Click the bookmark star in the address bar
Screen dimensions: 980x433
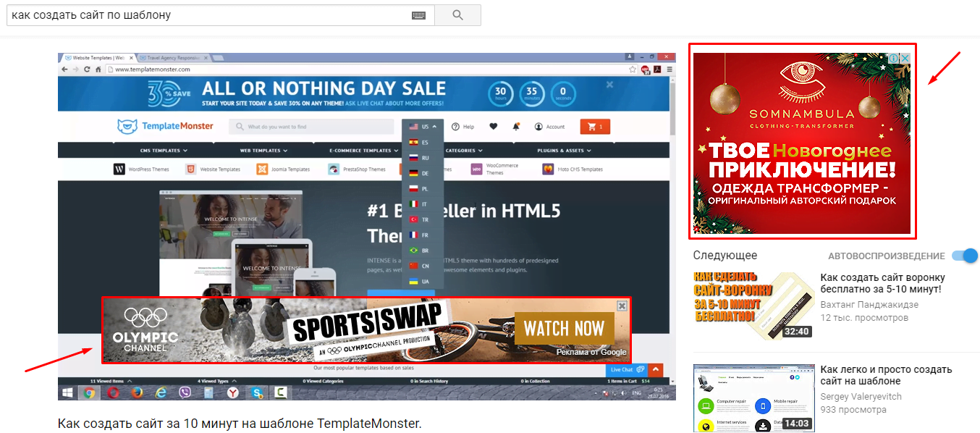pyautogui.click(x=633, y=70)
